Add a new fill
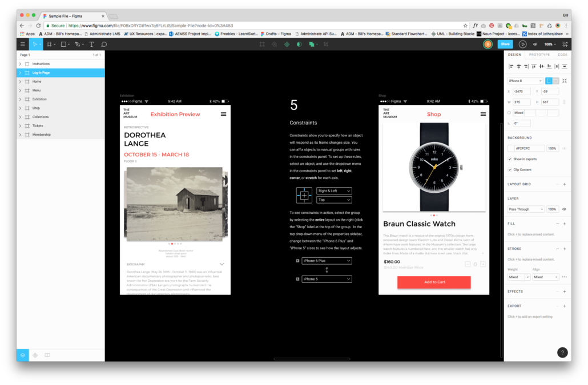The image size is (588, 385). 565,224
